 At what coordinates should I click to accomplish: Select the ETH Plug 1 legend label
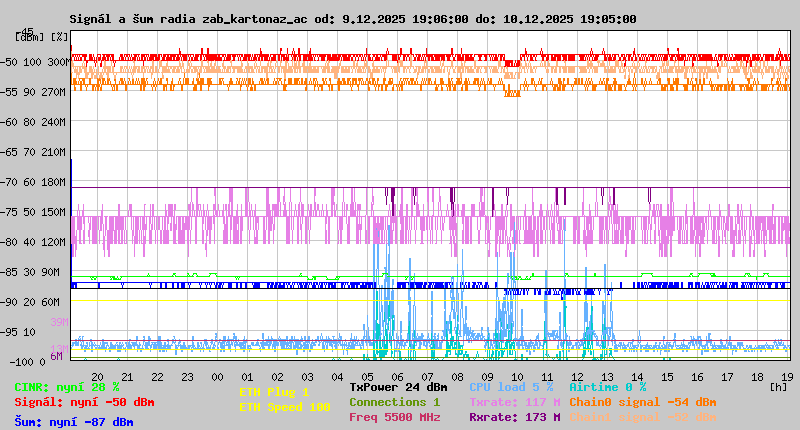click(x=274, y=392)
